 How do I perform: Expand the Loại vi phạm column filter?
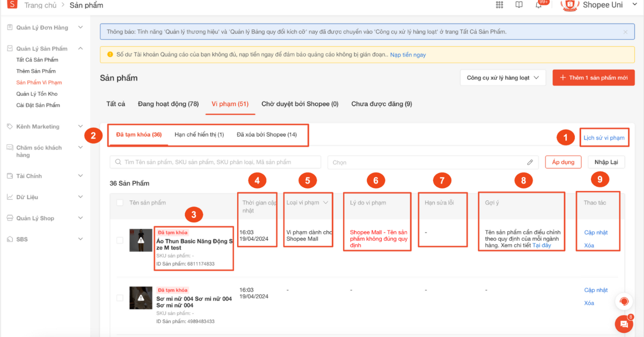(326, 203)
